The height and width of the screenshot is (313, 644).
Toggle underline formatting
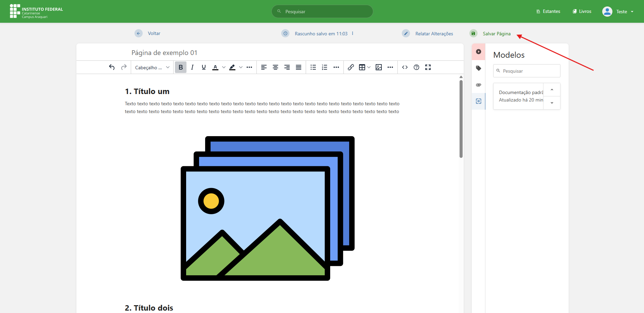204,67
